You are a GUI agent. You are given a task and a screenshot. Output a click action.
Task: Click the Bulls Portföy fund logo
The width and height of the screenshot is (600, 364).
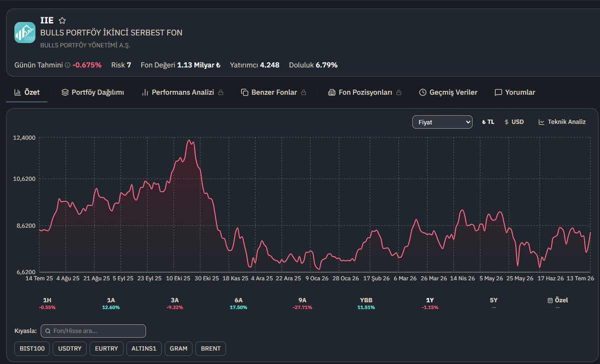click(x=25, y=32)
